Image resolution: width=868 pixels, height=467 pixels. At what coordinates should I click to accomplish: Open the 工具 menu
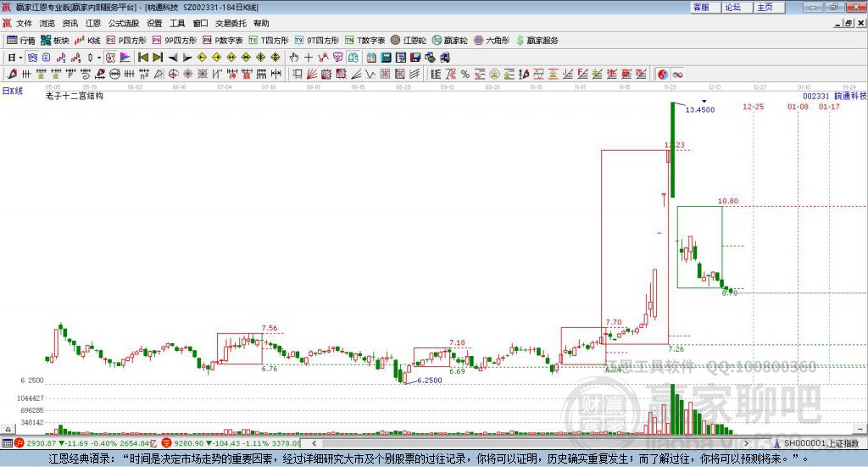click(x=177, y=23)
